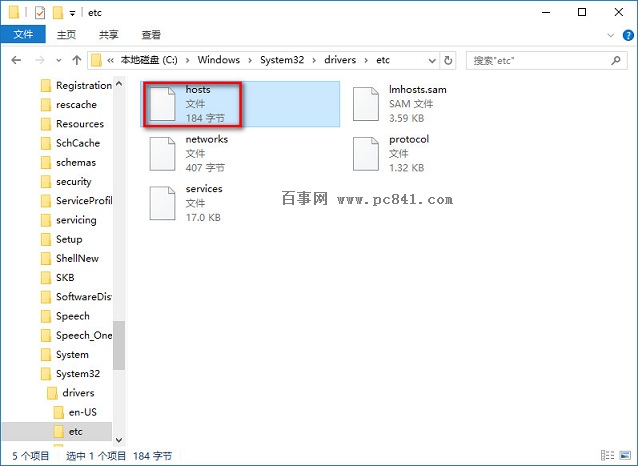
Task: Click the networks file icon
Action: [162, 154]
